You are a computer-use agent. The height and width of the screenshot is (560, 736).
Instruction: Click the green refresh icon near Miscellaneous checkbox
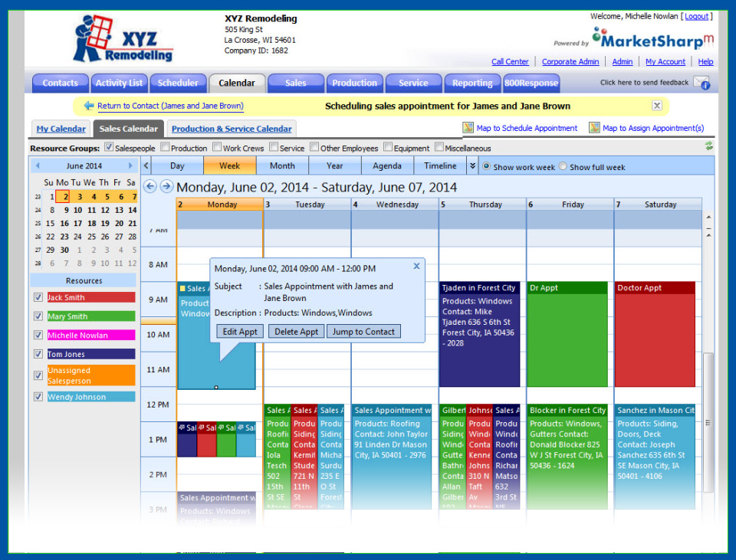pyautogui.click(x=709, y=147)
